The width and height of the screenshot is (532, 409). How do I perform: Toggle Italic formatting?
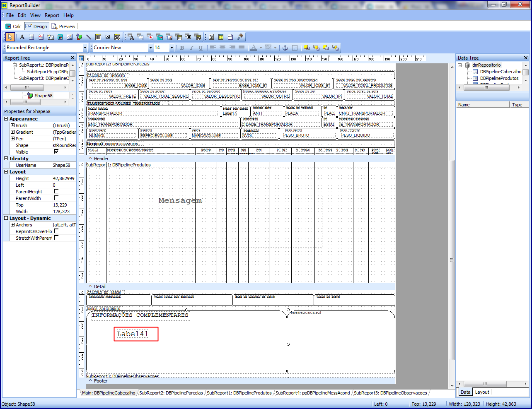(191, 48)
